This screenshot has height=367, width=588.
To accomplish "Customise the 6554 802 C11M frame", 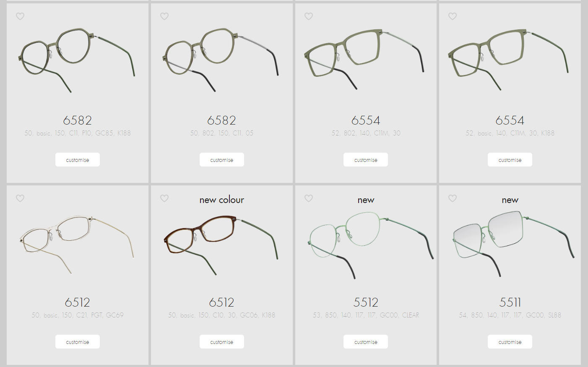I will pyautogui.click(x=366, y=160).
